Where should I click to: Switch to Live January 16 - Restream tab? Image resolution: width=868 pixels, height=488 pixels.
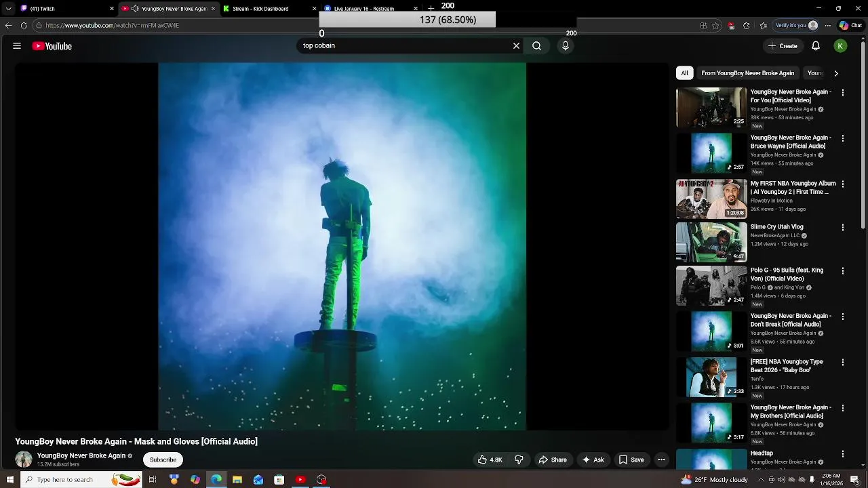[x=370, y=9]
